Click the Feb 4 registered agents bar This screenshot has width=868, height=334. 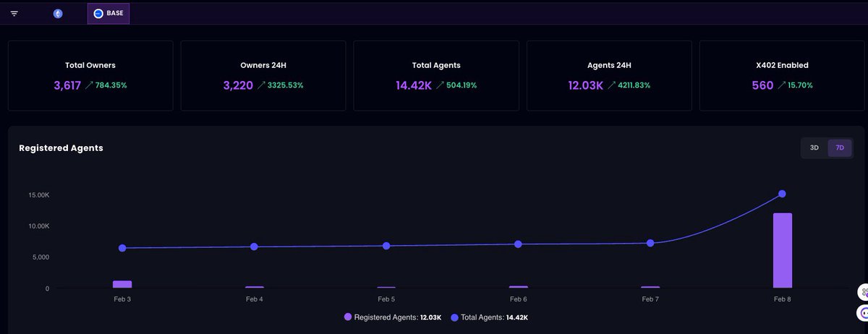[x=254, y=287]
